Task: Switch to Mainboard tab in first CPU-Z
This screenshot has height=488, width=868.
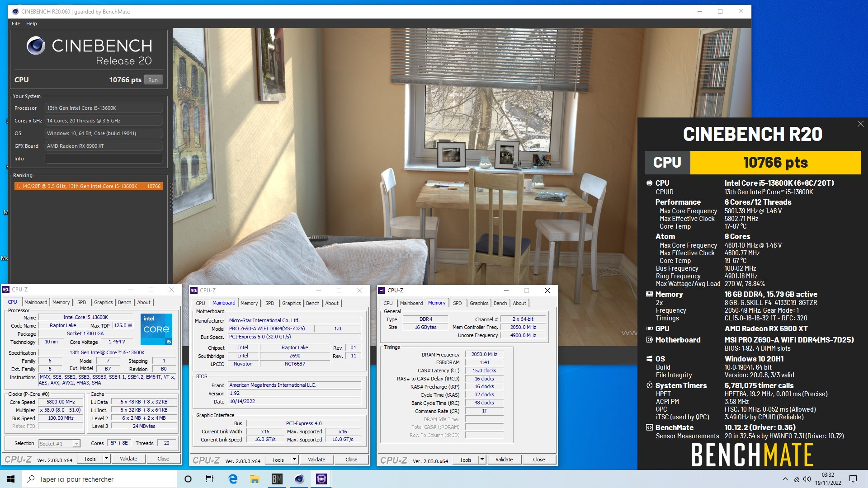Action: coord(36,302)
